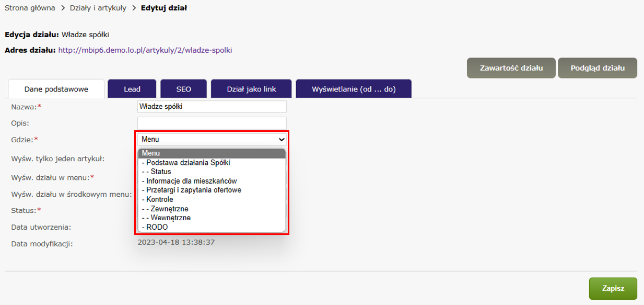Save changes with the Zapisz button
644x305 pixels.
point(613,288)
